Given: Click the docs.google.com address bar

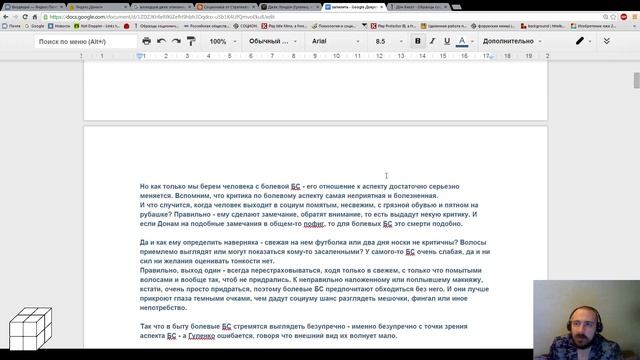Looking at the screenshot, I should tap(322, 17).
